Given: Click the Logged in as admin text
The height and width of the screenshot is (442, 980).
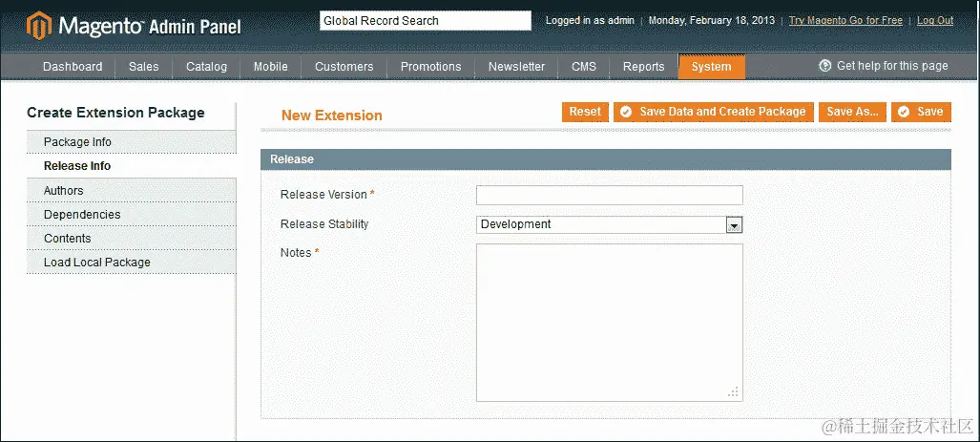Looking at the screenshot, I should [x=590, y=21].
